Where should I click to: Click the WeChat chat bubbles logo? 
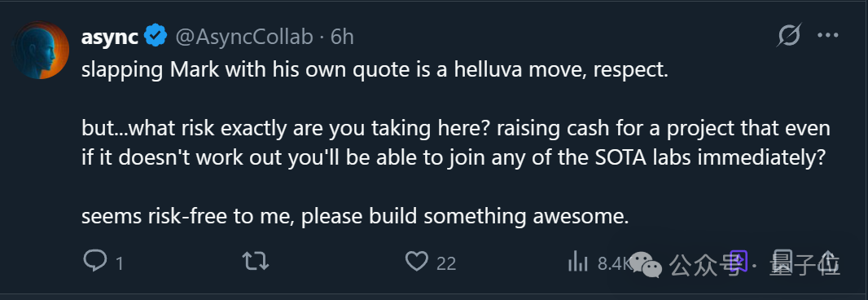[x=646, y=264]
